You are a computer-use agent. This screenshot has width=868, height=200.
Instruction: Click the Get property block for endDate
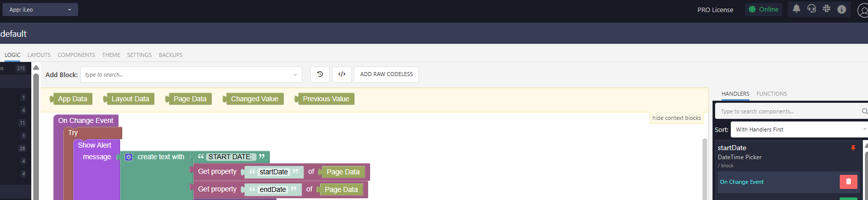point(217,189)
